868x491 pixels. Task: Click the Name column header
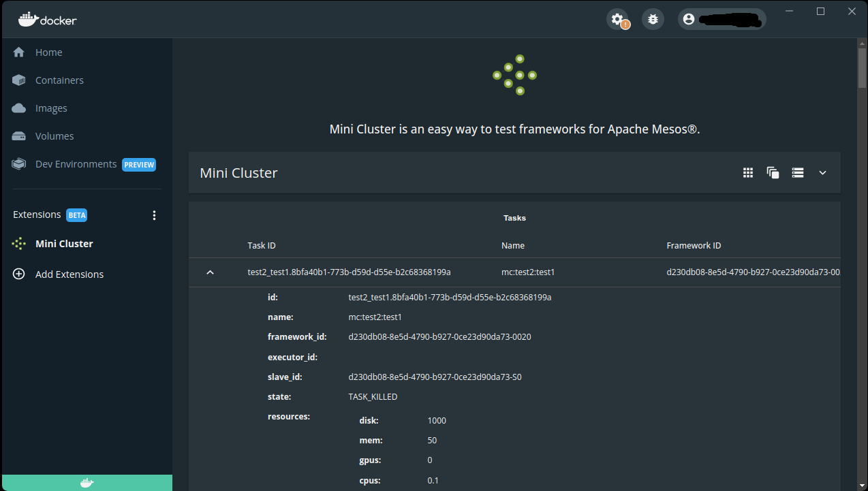click(x=513, y=246)
